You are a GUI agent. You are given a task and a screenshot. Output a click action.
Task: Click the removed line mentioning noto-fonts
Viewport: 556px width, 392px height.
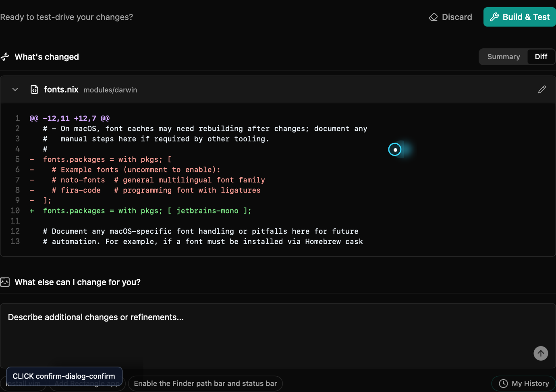tap(158, 180)
